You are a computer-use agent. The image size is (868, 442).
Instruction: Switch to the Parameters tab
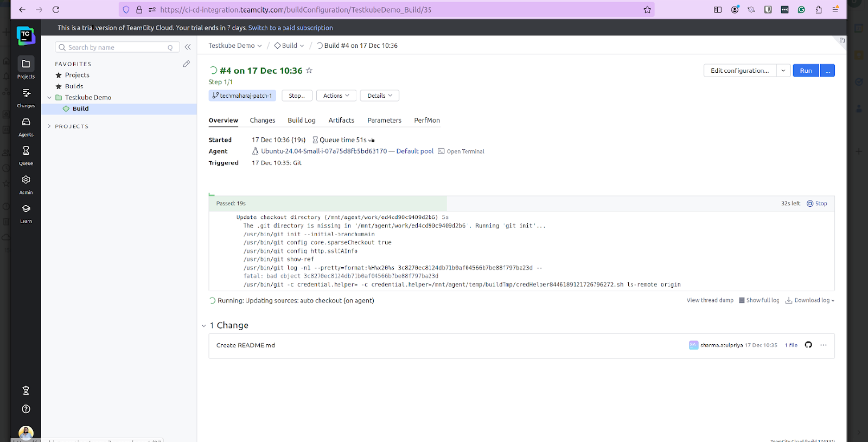coord(385,121)
